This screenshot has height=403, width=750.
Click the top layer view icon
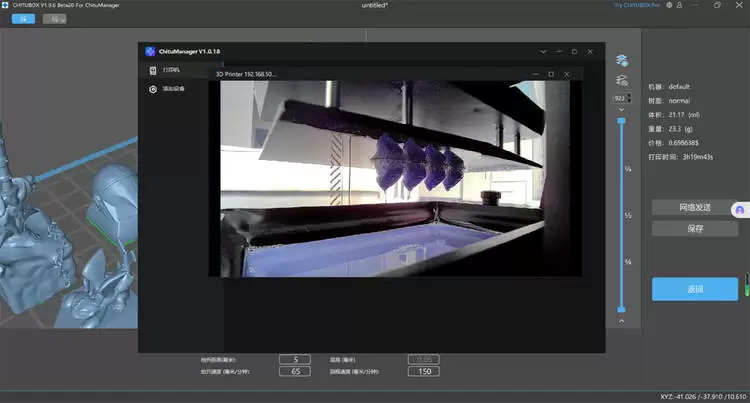(x=621, y=60)
